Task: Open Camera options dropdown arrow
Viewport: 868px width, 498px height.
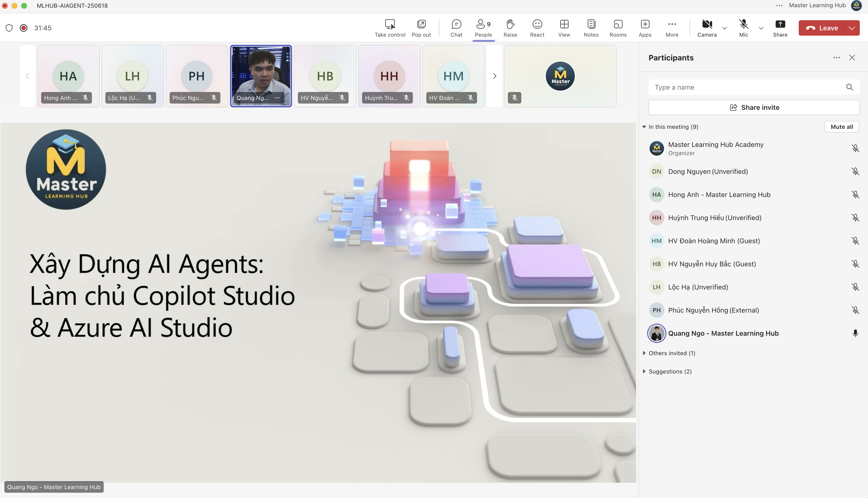Action: [724, 28]
